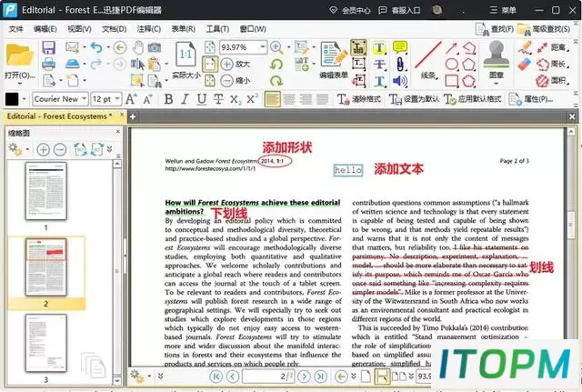Select the eraser tool
The height and width of the screenshot is (392, 582).
[525, 65]
